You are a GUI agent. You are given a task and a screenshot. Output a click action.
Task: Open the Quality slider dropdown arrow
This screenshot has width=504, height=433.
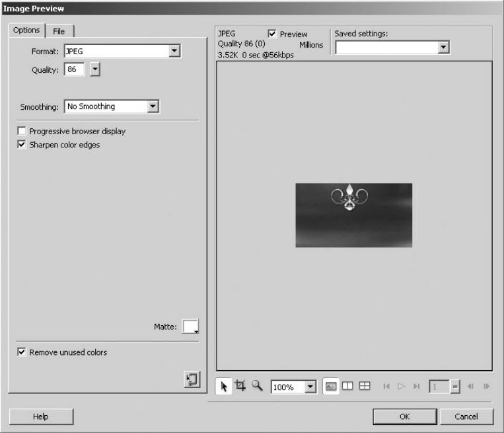[x=95, y=69]
